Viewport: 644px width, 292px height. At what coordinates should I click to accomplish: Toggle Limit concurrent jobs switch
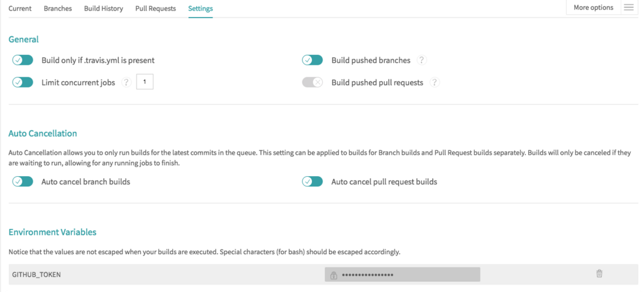[x=23, y=82]
